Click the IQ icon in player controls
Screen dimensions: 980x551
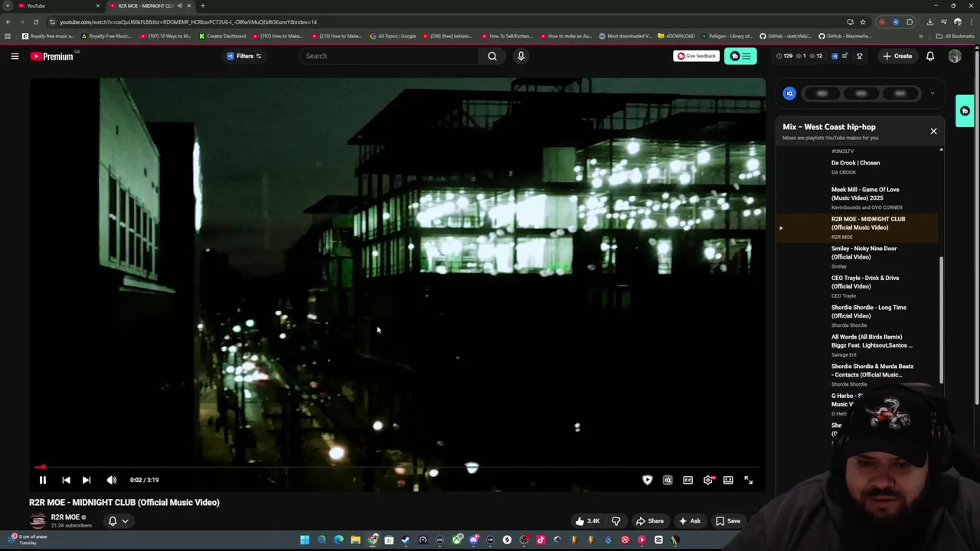pos(668,480)
